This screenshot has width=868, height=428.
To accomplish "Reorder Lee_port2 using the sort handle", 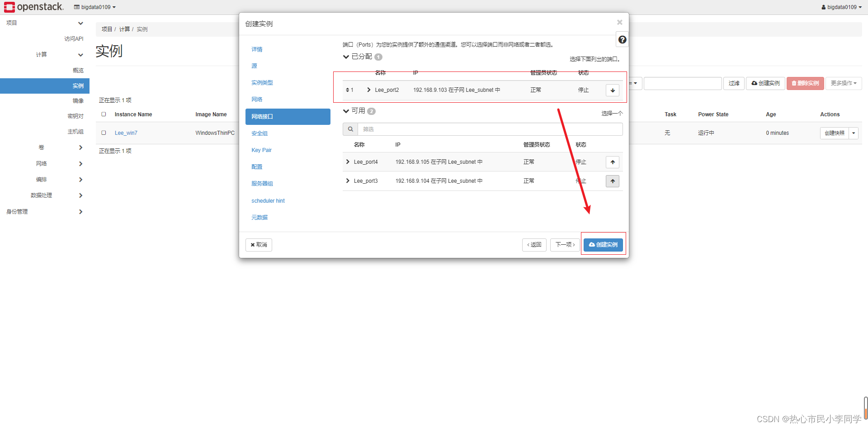I will pos(348,90).
